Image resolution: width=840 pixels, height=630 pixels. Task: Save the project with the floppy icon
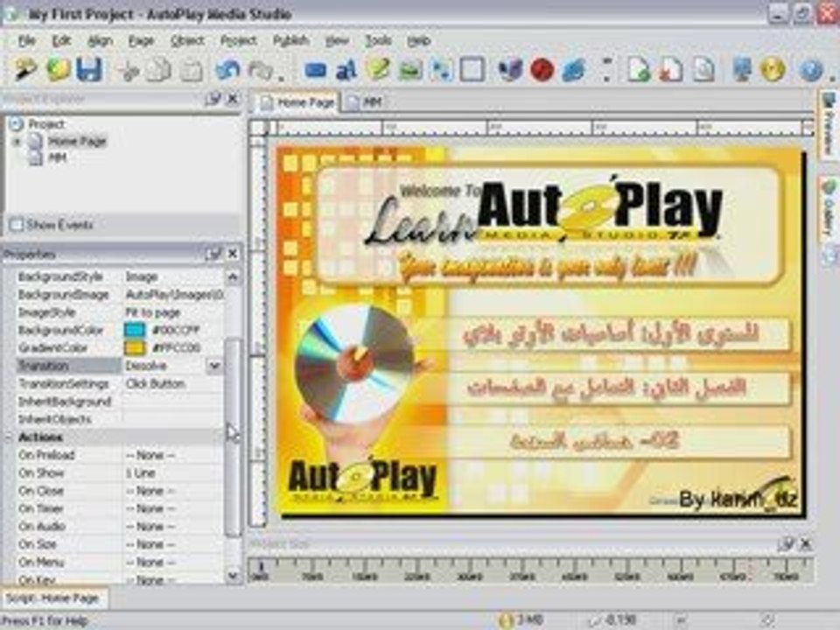(x=89, y=70)
